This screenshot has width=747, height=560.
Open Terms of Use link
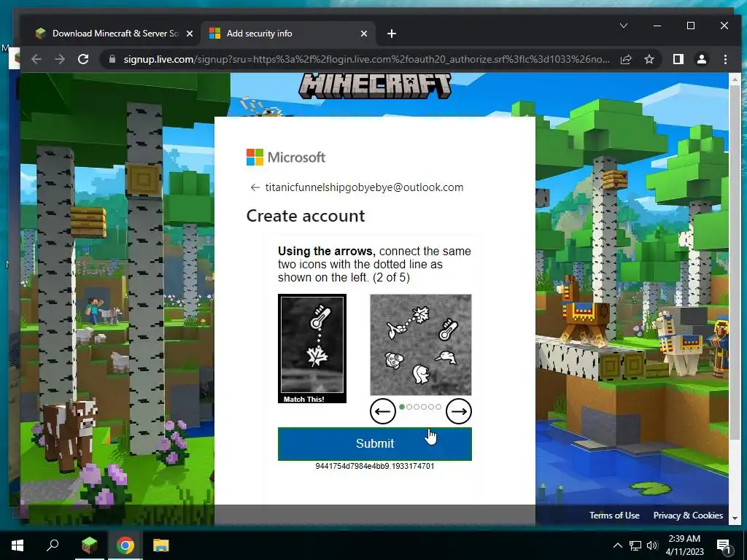[614, 516]
